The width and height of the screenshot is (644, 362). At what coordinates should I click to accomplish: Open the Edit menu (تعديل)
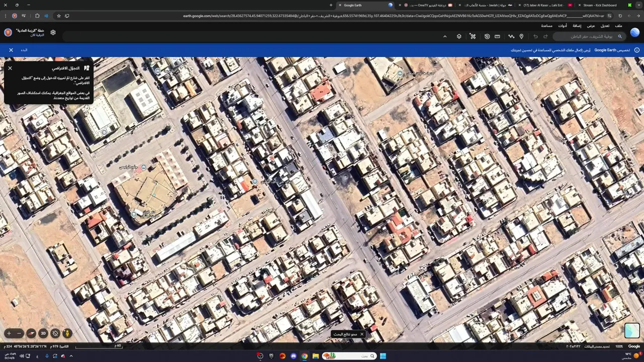coord(605,26)
